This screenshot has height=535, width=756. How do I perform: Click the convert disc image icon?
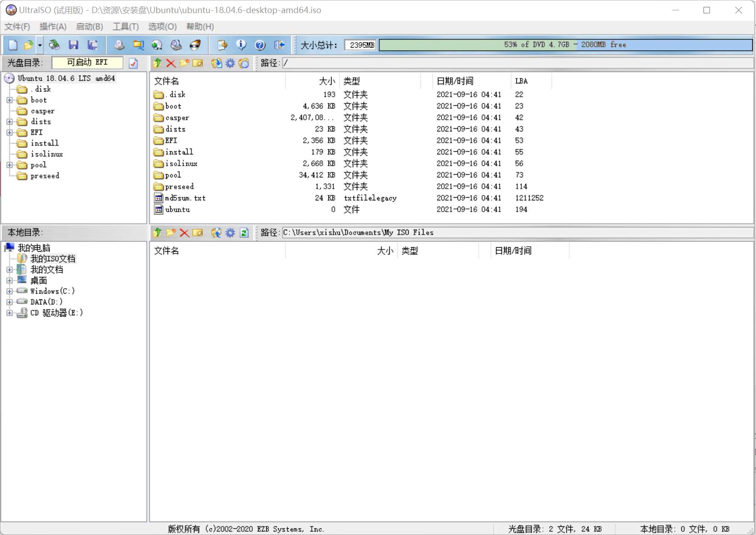pos(157,45)
